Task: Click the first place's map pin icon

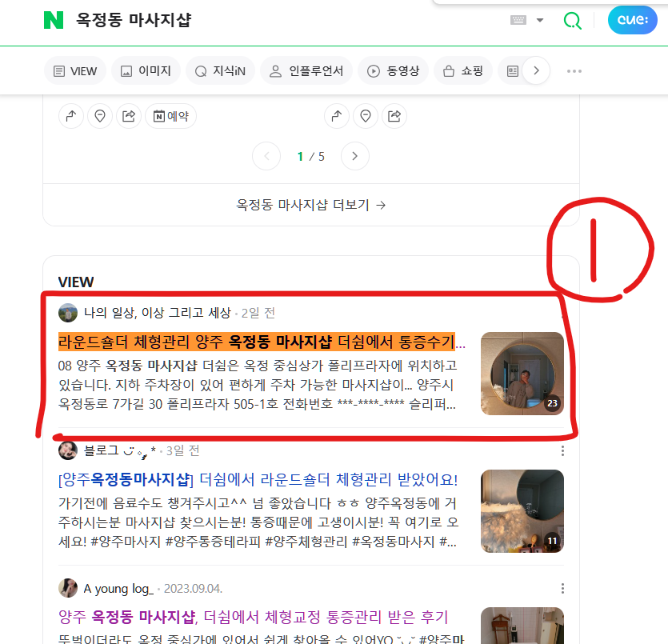Action: pyautogui.click(x=100, y=116)
